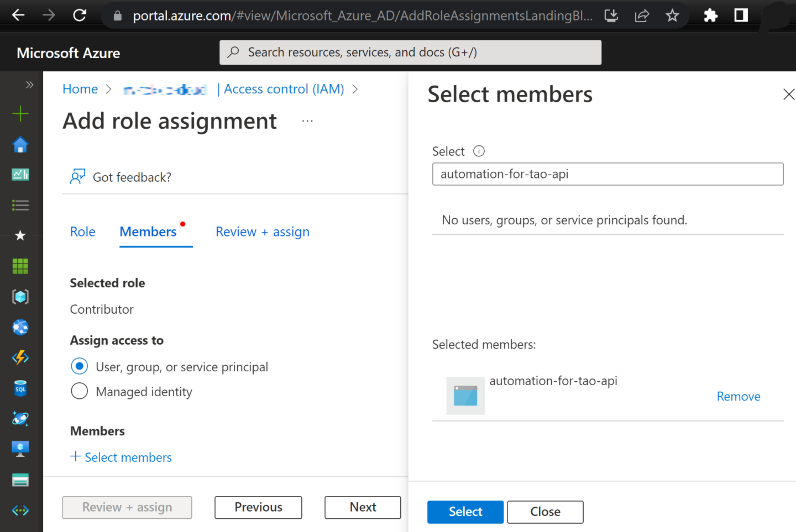Click the Select members link
The width and height of the screenshot is (796, 532).
tap(122, 457)
